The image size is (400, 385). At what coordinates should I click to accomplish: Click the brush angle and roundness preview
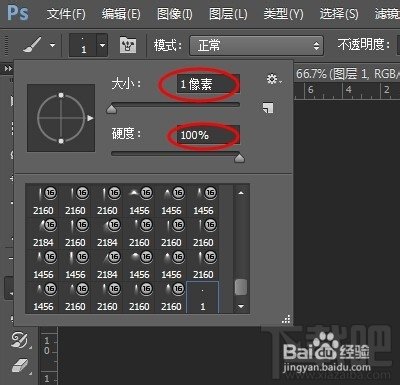(x=61, y=118)
